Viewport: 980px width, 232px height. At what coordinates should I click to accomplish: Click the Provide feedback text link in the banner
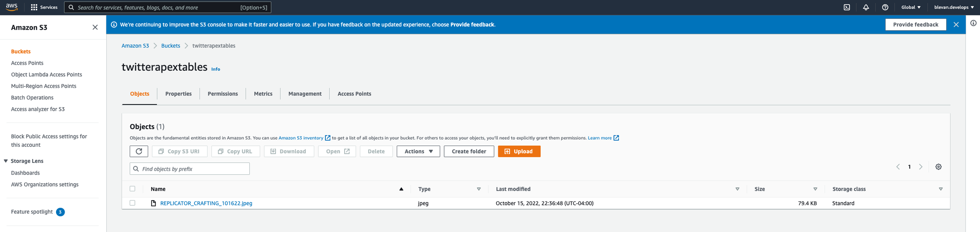pos(472,25)
